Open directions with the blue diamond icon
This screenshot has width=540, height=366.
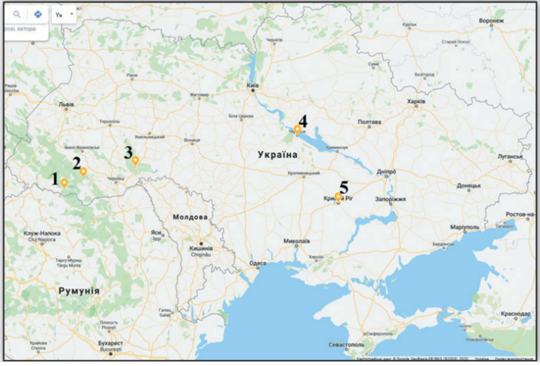[38, 14]
